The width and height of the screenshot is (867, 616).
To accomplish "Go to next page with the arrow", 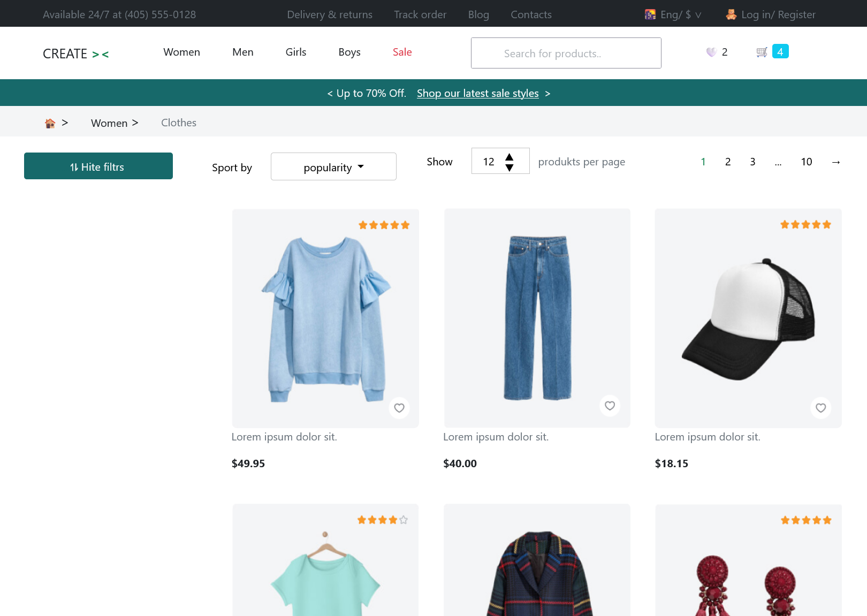I will tap(836, 162).
